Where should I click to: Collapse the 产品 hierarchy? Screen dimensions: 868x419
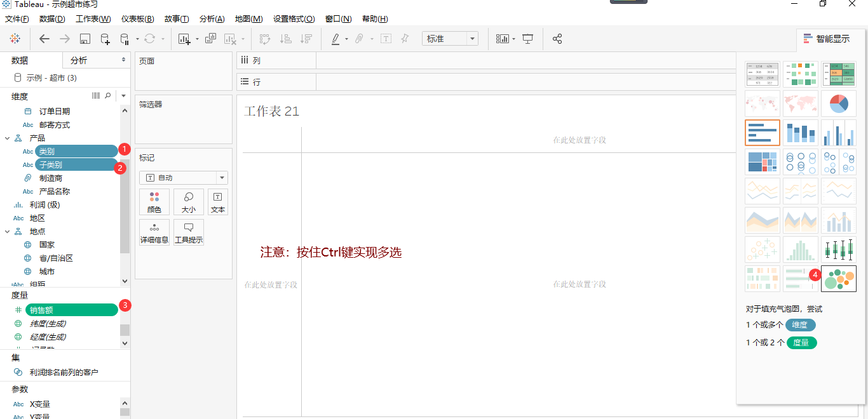(x=8, y=138)
